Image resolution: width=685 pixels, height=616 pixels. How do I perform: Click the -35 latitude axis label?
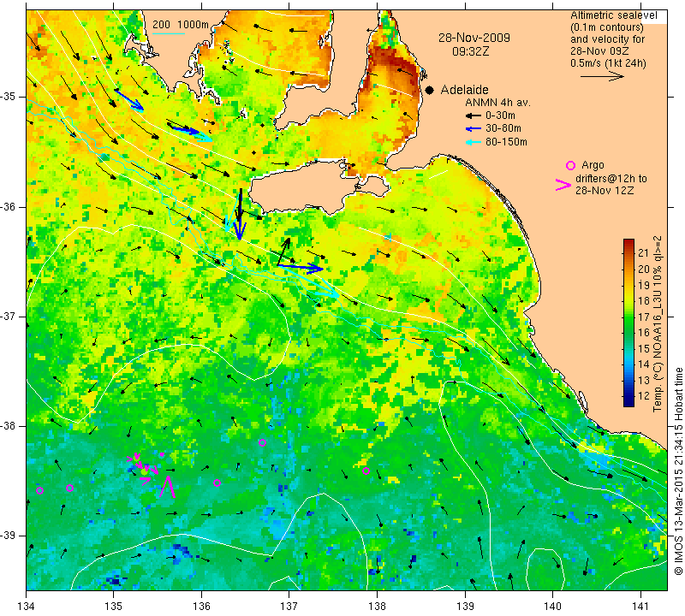click(x=9, y=97)
